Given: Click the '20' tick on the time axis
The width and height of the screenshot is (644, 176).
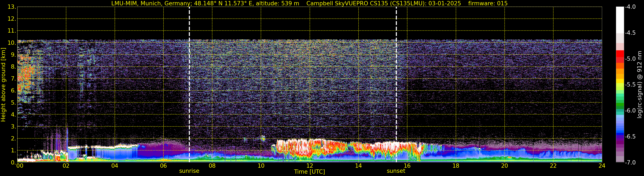Looking at the screenshot, I should 505,166.
